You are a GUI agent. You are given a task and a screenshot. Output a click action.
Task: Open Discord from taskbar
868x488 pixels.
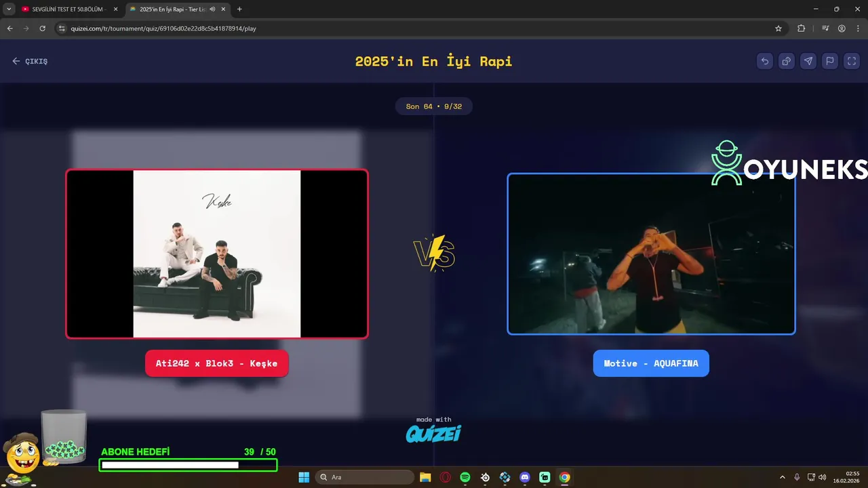(x=525, y=477)
